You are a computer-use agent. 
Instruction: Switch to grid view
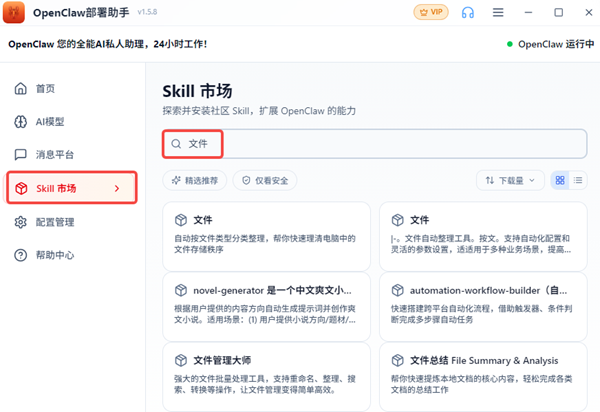pyautogui.click(x=560, y=180)
